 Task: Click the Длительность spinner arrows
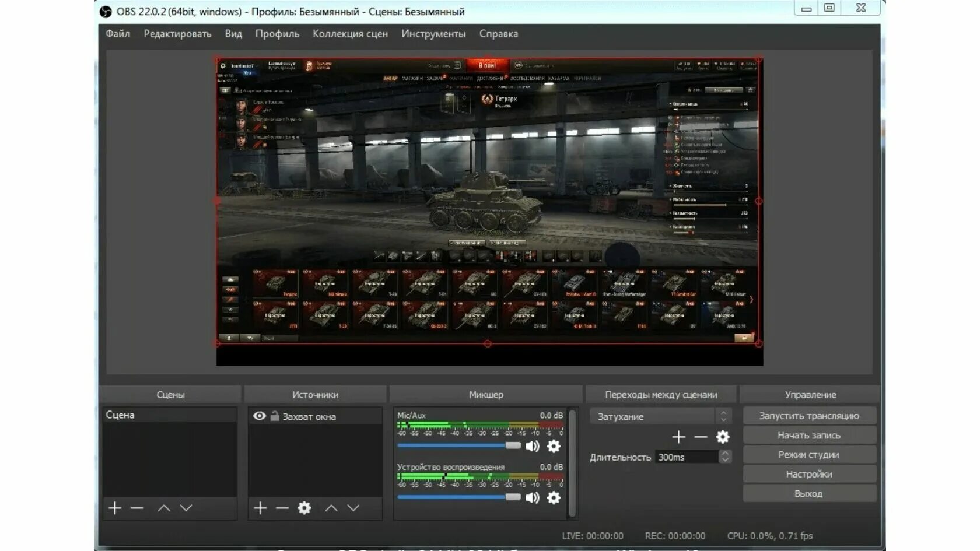pyautogui.click(x=725, y=457)
